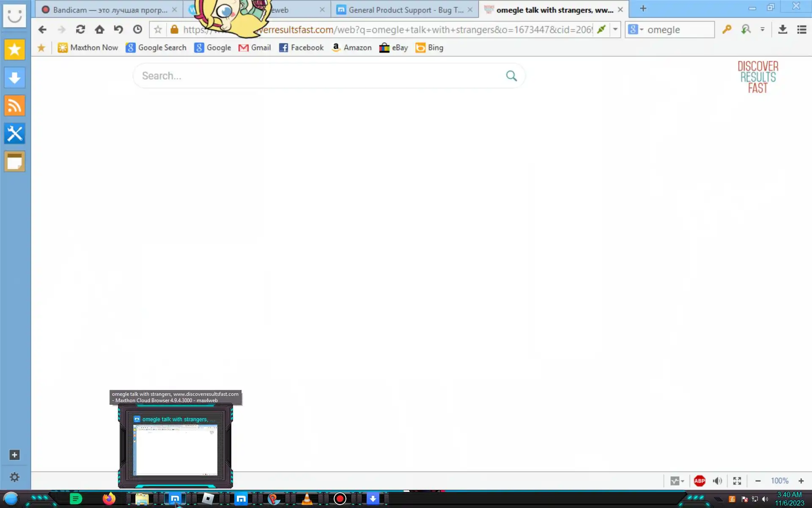The height and width of the screenshot is (508, 812).
Task: Toggle the mute sound speaker icon
Action: (717, 481)
